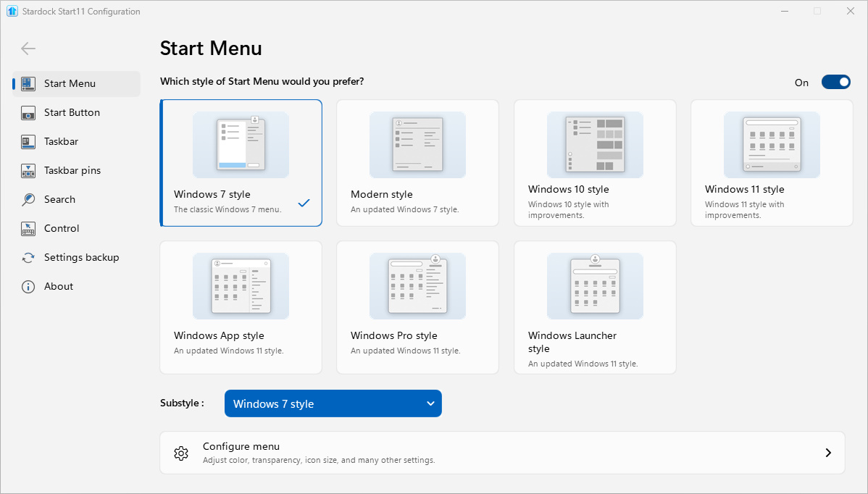Select the Windows 11 style preview
868x494 pixels.
(x=772, y=144)
